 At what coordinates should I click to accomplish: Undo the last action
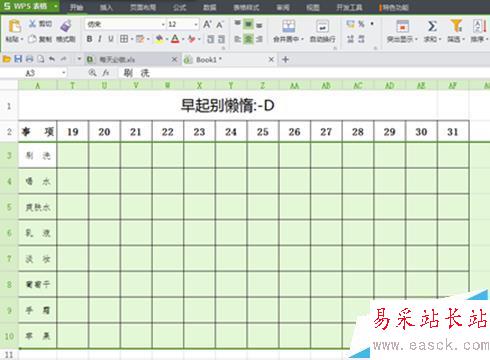point(52,59)
